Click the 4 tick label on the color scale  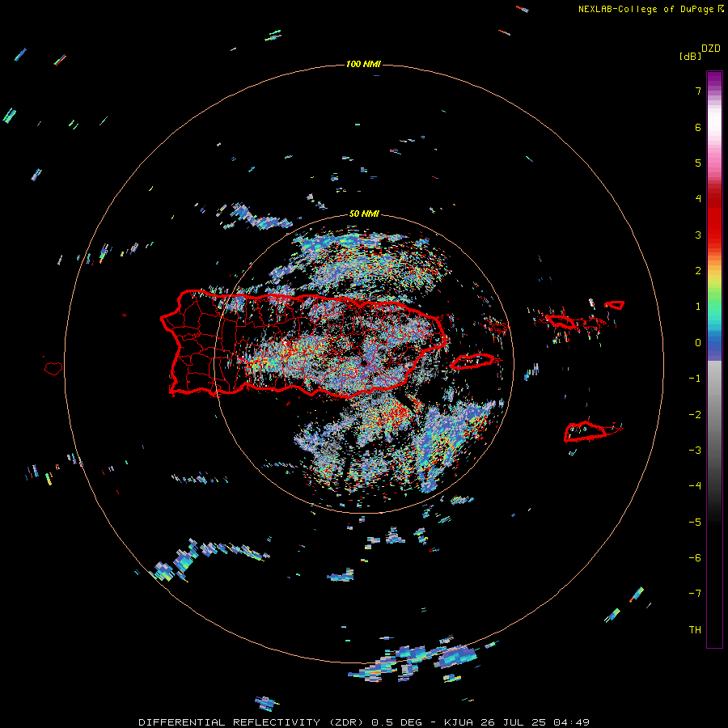coord(698,199)
